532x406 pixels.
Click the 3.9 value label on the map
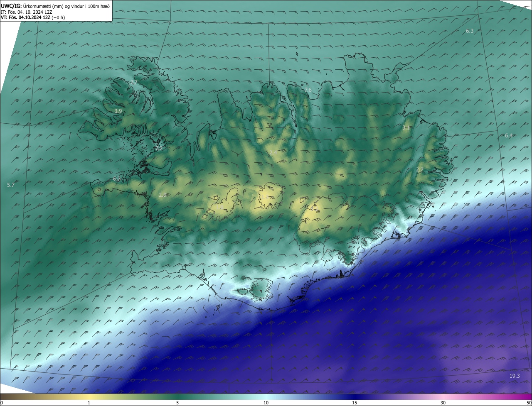click(118, 111)
